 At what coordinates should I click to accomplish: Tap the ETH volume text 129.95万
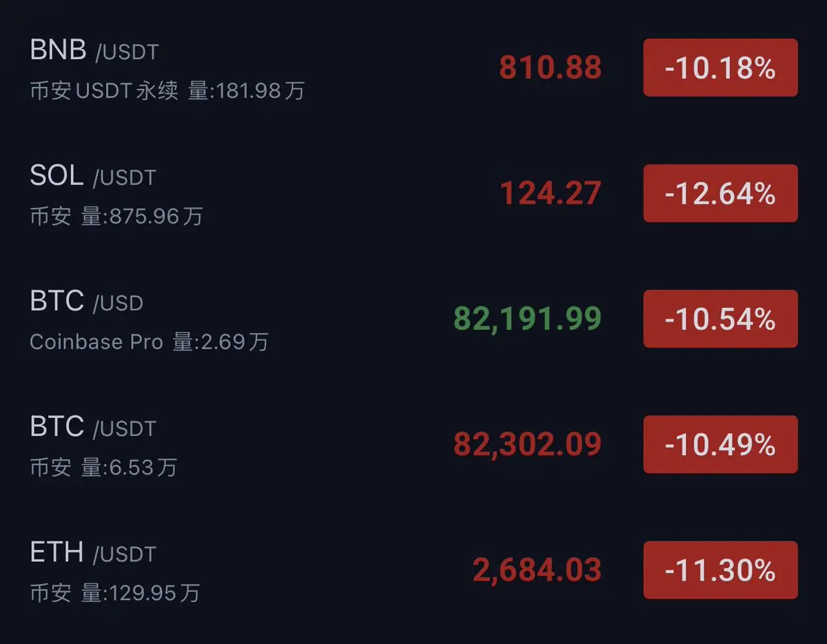(x=141, y=593)
